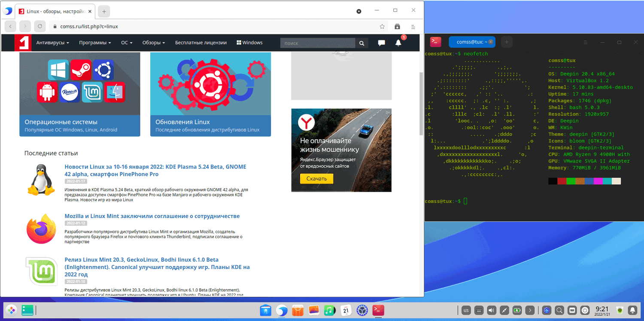
Task: Add a new terminal tab
Action: point(507,42)
